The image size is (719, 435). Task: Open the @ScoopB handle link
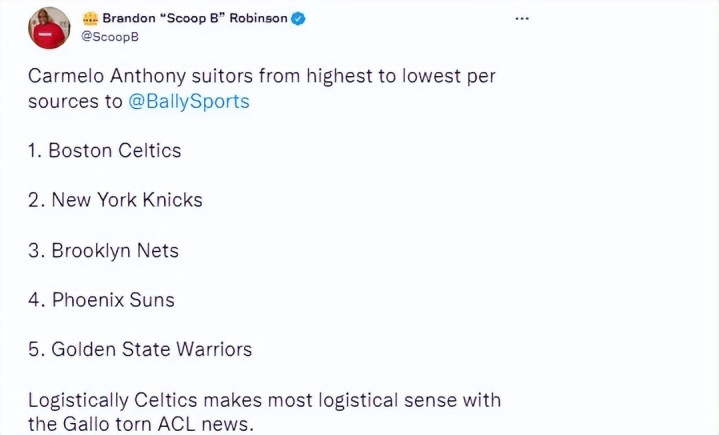click(110, 37)
